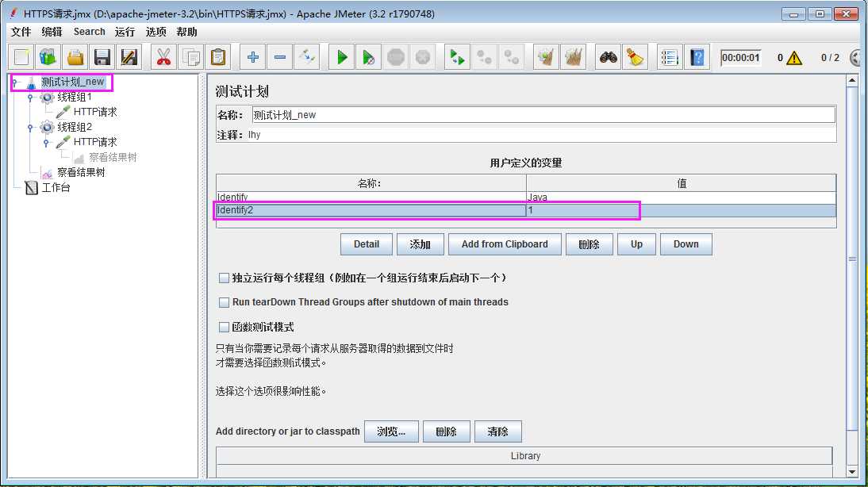Collapse HTTP请求 under 线程组2

[x=47, y=142]
